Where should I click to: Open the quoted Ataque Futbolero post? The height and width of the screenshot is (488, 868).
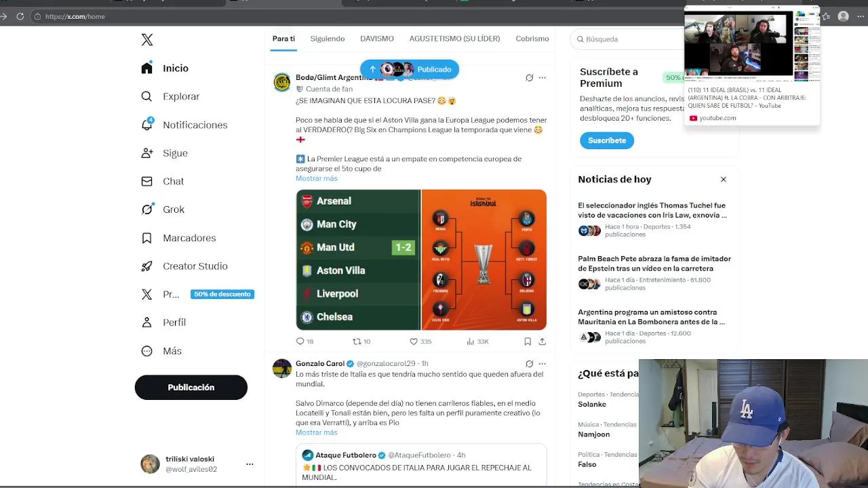pyautogui.click(x=421, y=466)
